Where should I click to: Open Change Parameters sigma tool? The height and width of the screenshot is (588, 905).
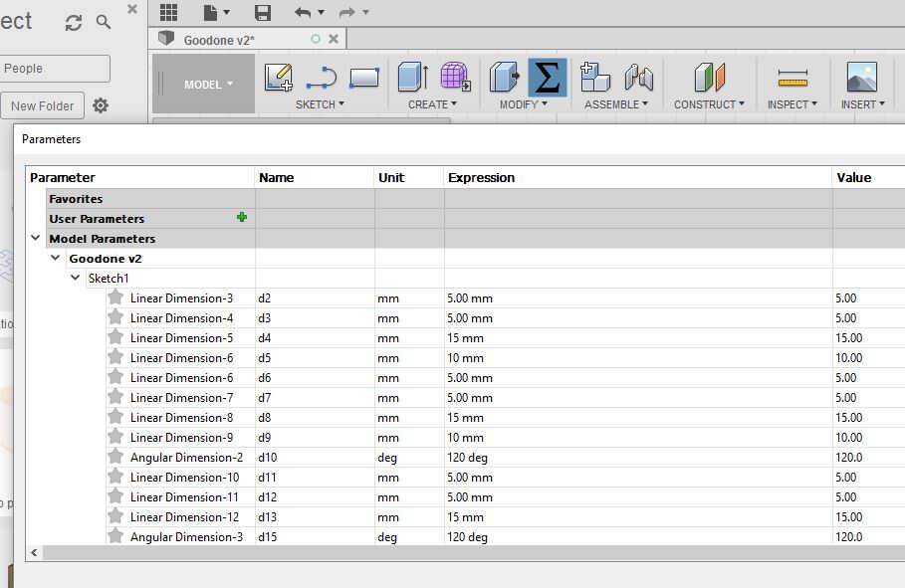(548, 78)
